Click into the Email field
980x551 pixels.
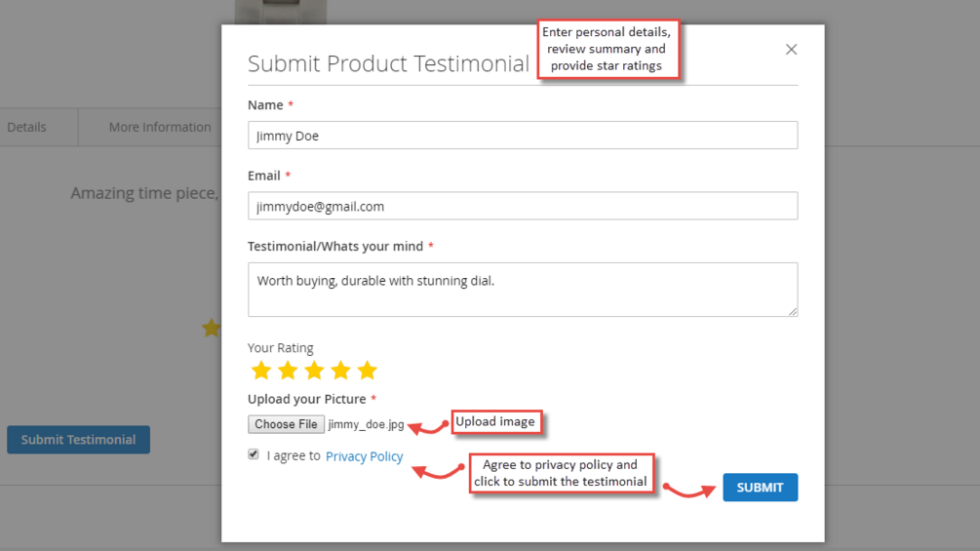523,206
